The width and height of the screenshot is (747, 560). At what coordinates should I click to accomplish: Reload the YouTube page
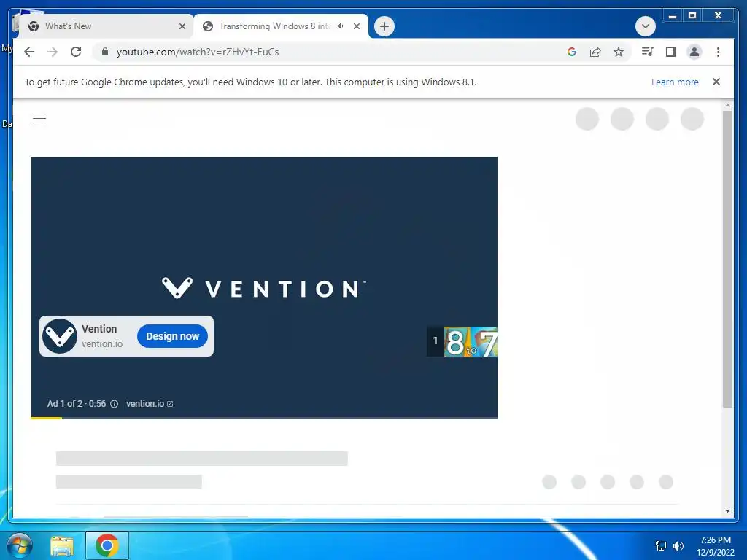(x=76, y=52)
